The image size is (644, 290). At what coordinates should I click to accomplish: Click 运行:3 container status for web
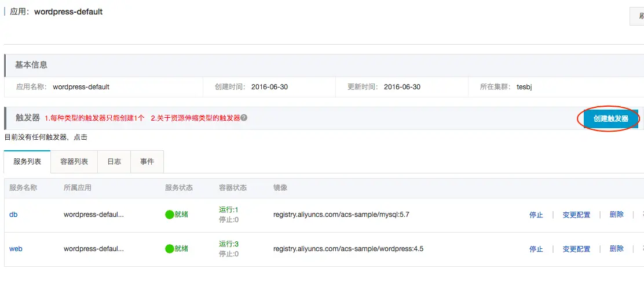coord(229,244)
